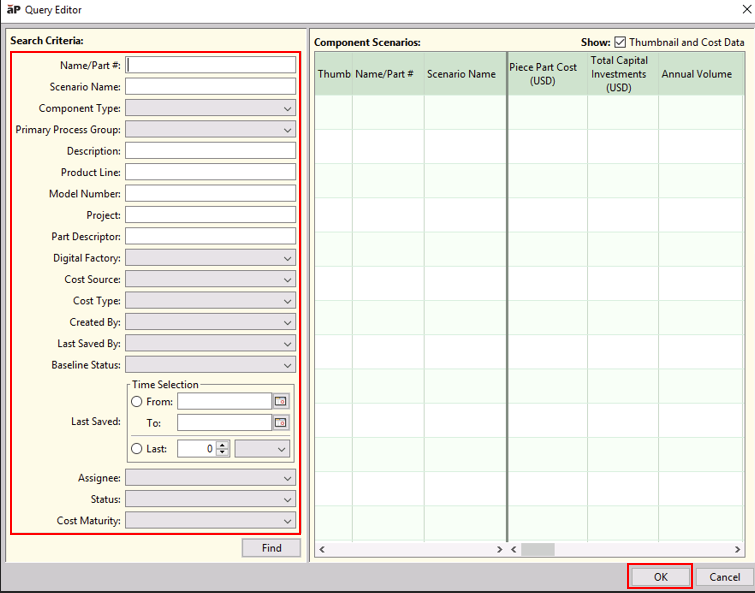Click the Model Number input field

tap(210, 193)
